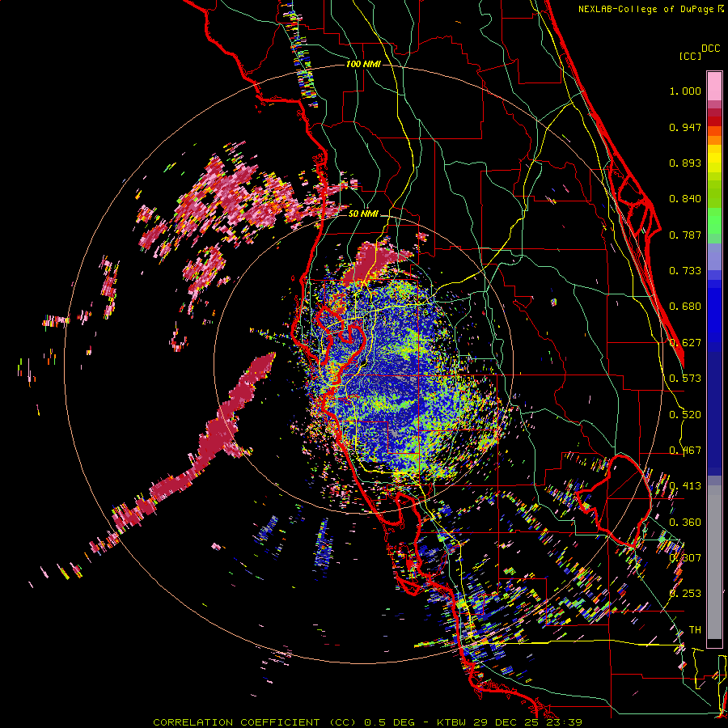Select the 0.787 scale value
This screenshot has height=728, width=728.
click(x=685, y=235)
